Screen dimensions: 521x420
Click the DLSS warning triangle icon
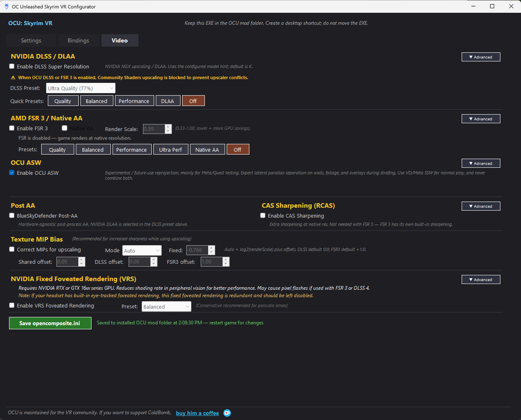13,77
